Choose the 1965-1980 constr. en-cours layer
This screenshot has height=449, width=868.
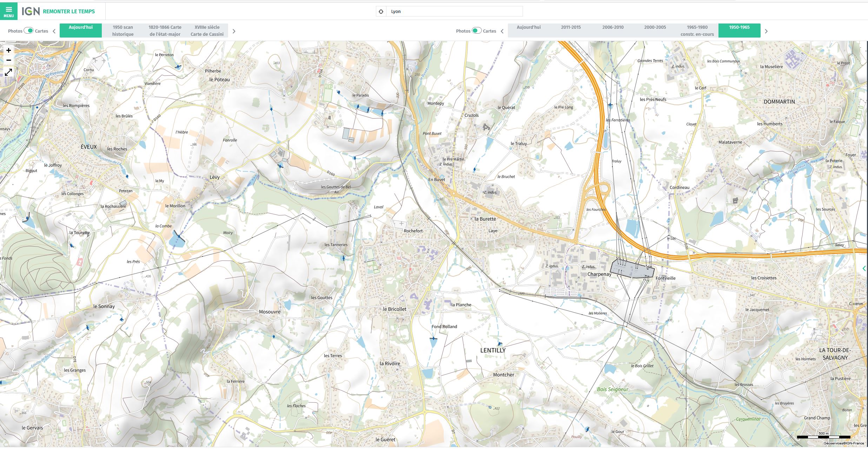click(697, 31)
